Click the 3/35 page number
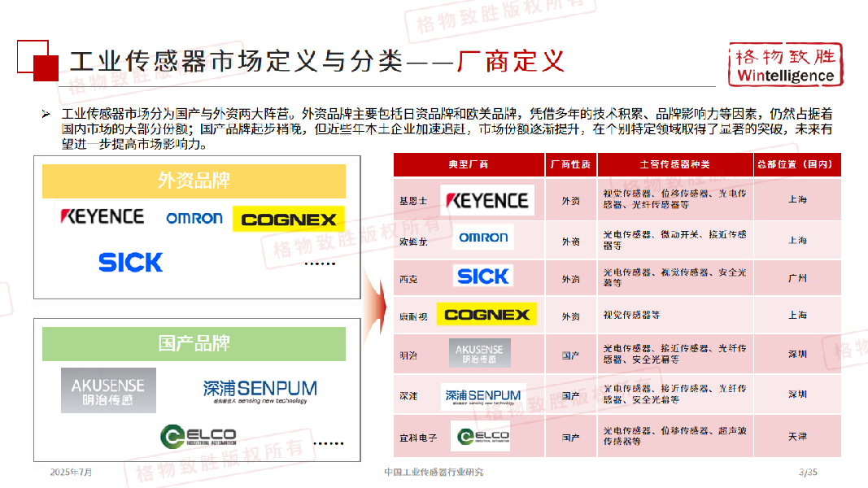Image resolution: width=868 pixels, height=488 pixels. tap(808, 472)
